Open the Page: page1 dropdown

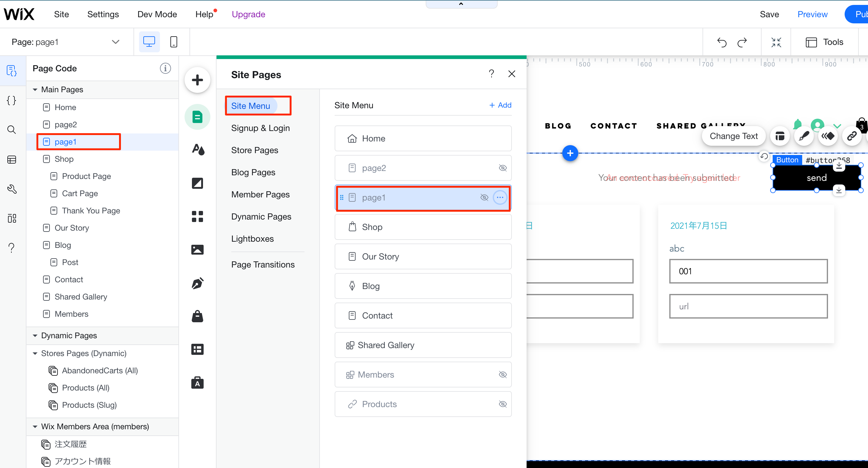pos(115,42)
